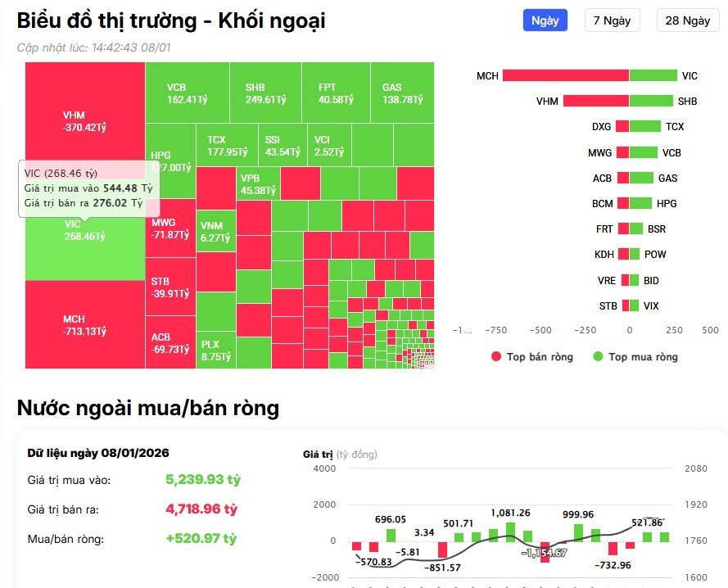Switch to the "7 Ngày" view
The height and width of the screenshot is (588, 728).
point(613,20)
